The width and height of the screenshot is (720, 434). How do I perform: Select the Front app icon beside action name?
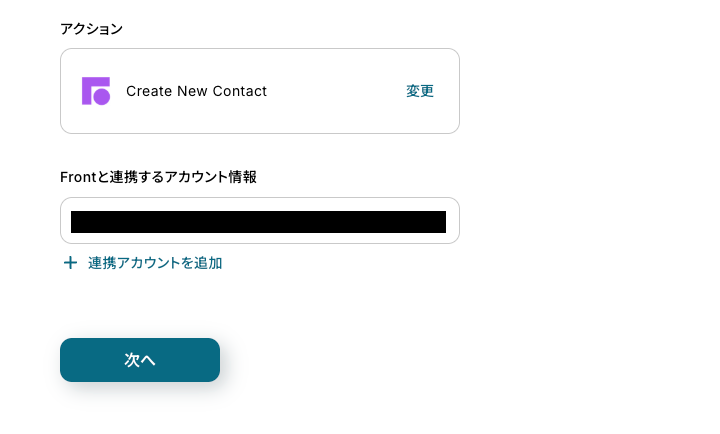96,91
